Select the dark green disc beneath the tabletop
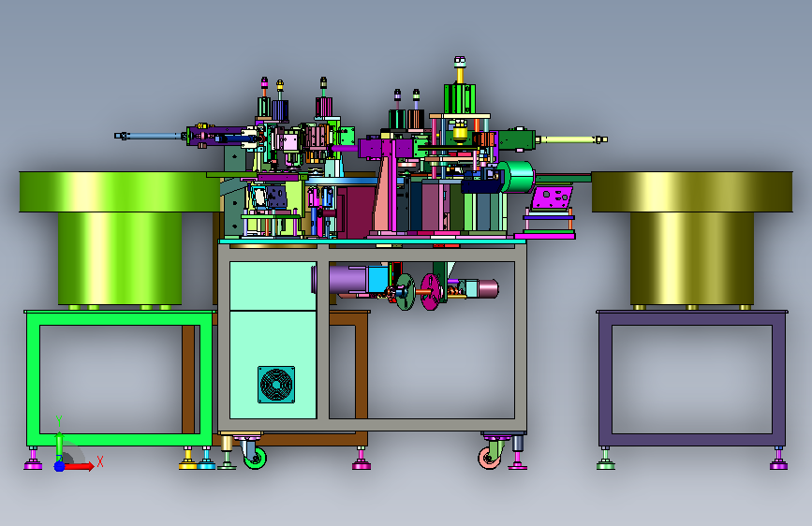This screenshot has width=812, height=526. 406,292
